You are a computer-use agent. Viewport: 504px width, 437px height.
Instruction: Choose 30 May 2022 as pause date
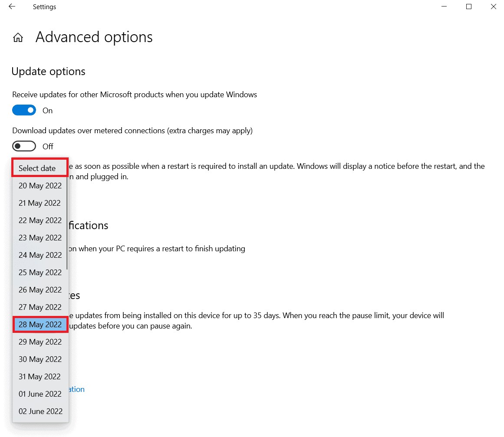click(40, 359)
